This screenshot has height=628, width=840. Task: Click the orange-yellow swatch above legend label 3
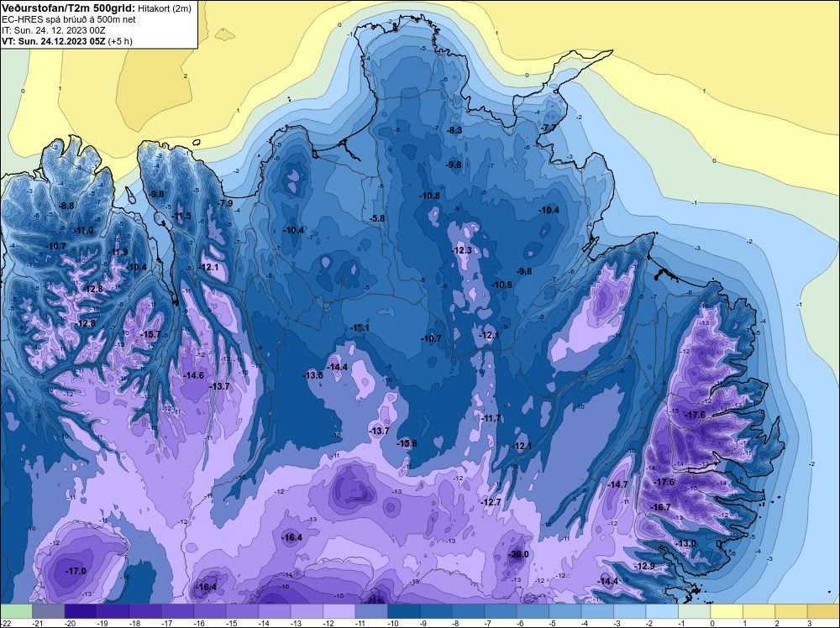point(823,611)
